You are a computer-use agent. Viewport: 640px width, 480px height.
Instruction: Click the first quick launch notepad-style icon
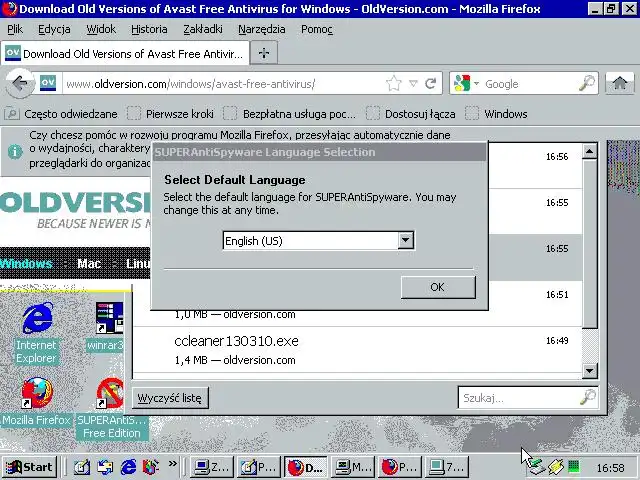[x=82, y=467]
